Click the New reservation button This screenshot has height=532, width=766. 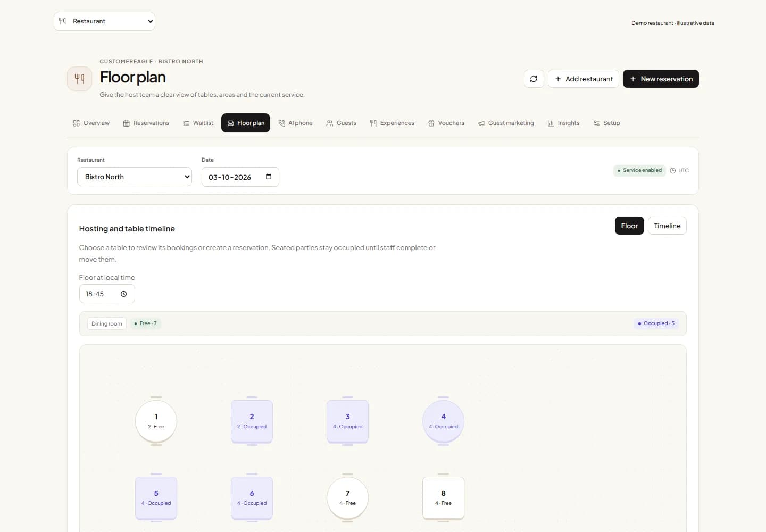[661, 79]
